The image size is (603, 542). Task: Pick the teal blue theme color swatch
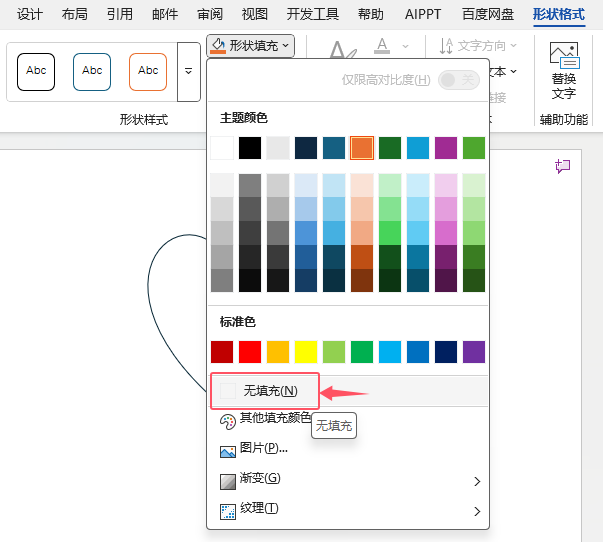334,148
